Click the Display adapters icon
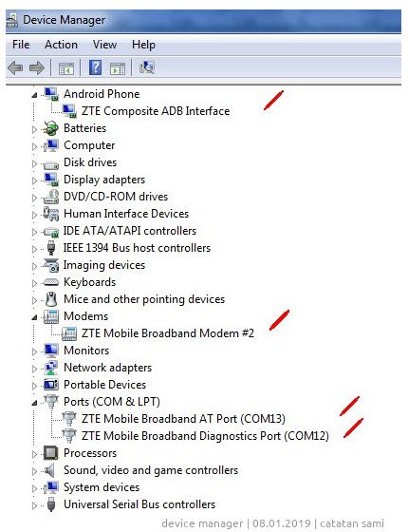The height and width of the screenshot is (532, 408). 51,180
